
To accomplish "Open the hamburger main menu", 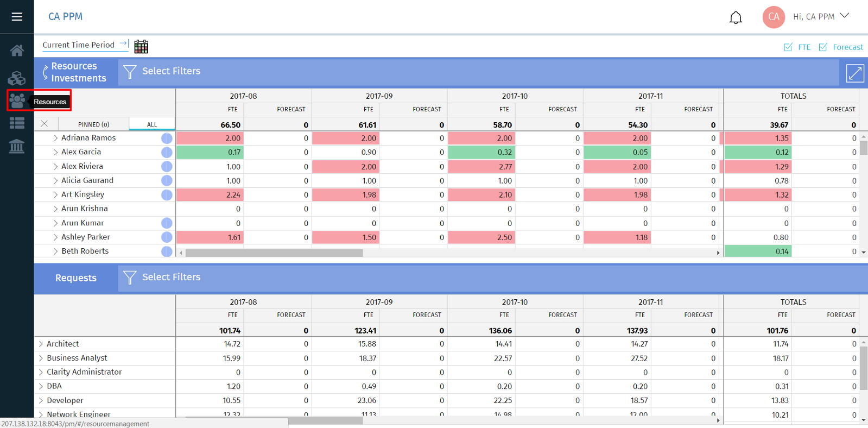I will 17,17.
